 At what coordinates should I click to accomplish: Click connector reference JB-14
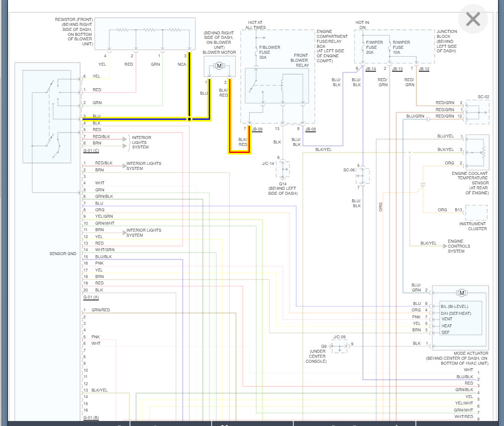371,69
